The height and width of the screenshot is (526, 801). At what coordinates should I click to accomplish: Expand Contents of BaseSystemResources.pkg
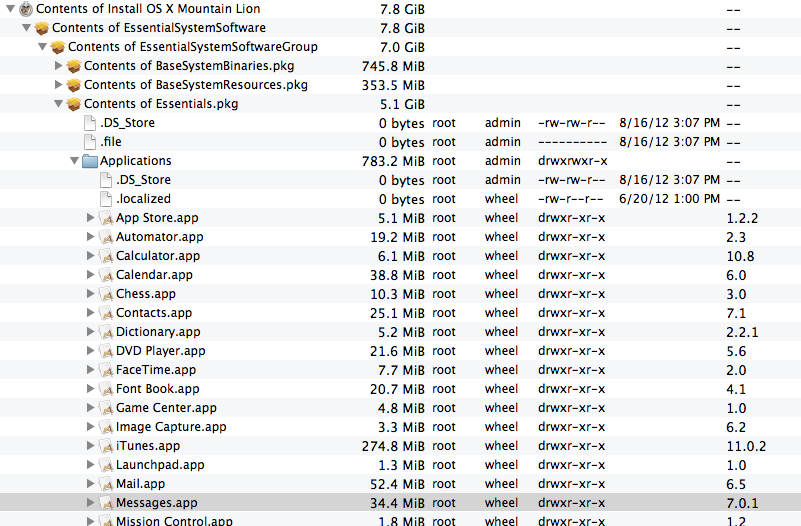coord(58,84)
